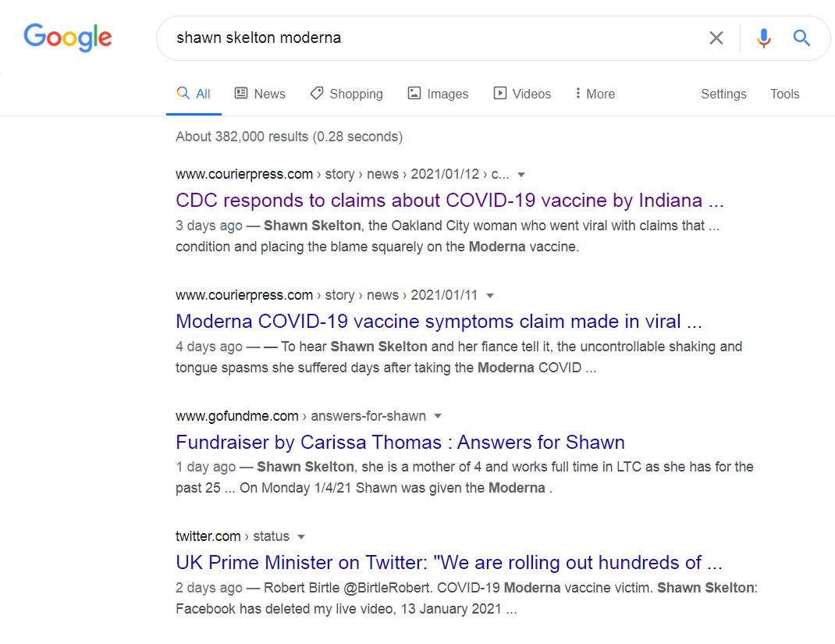Click the courierpress.com 2021/01/11 URL breadcrumb
This screenshot has height=644, width=835.
point(326,295)
